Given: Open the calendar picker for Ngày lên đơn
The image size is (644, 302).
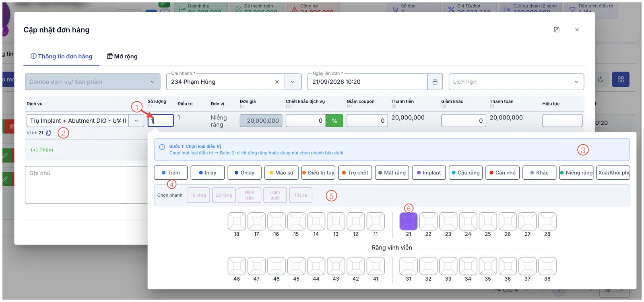Looking at the screenshot, I should [x=435, y=82].
